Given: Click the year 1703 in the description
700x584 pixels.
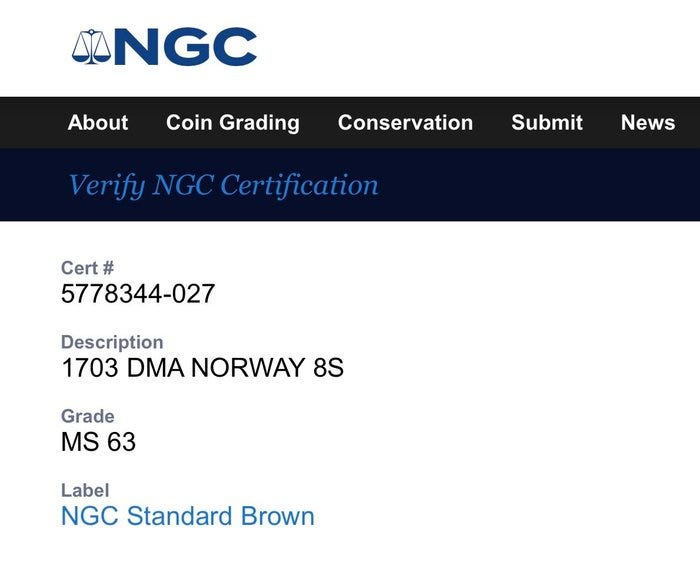Looking at the screenshot, I should [90, 368].
